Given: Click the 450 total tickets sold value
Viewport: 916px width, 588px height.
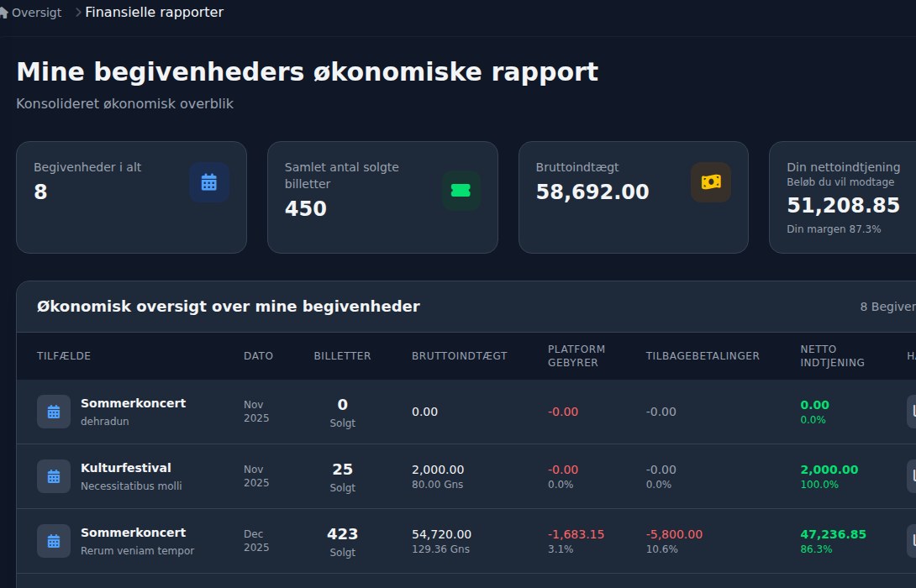Looking at the screenshot, I should pyautogui.click(x=306, y=208).
